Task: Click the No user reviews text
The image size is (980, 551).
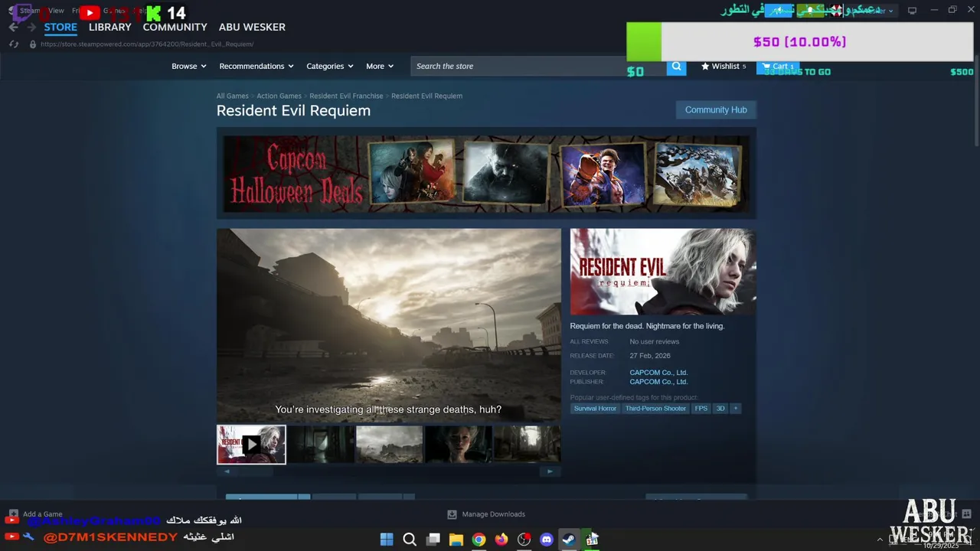Action: tap(655, 342)
